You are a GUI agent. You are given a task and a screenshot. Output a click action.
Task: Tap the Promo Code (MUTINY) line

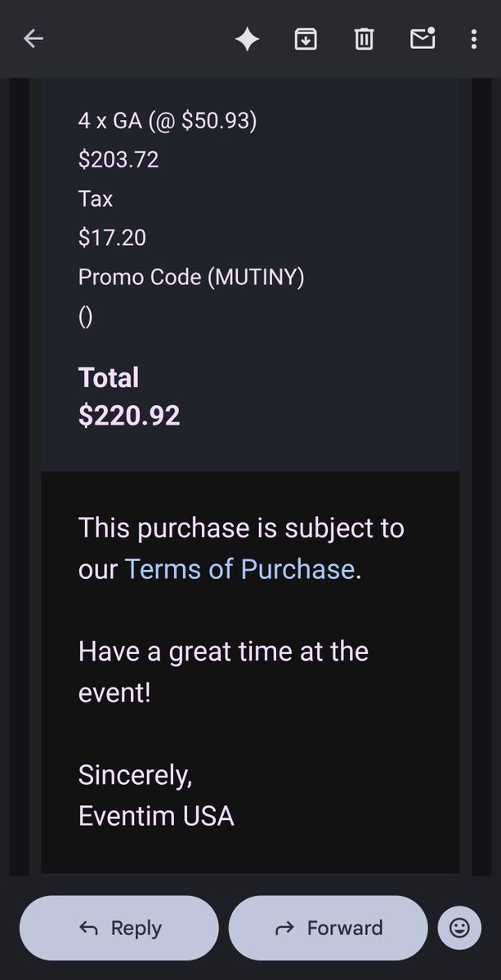point(191,277)
